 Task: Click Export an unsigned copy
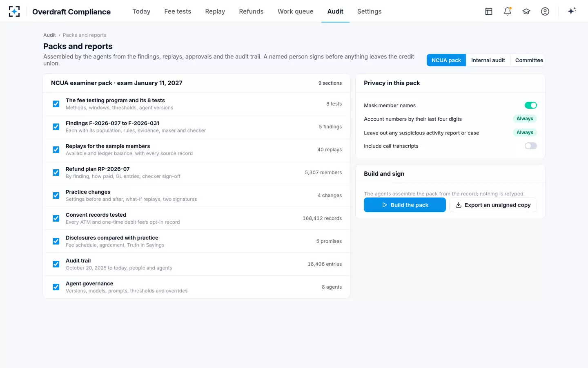[493, 205]
